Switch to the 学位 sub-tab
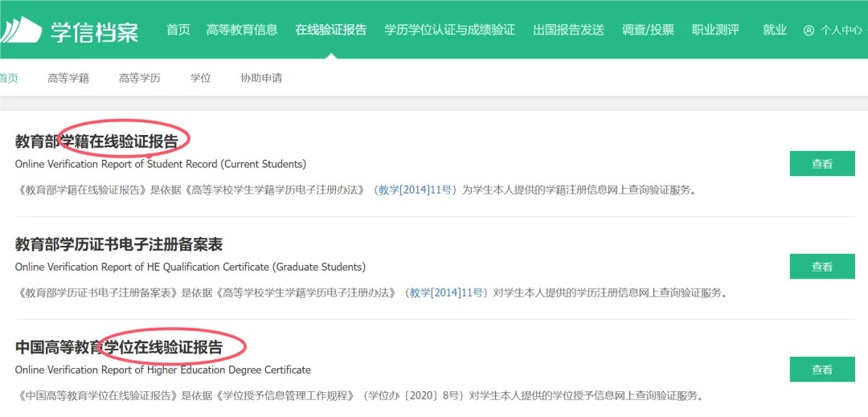 point(200,78)
